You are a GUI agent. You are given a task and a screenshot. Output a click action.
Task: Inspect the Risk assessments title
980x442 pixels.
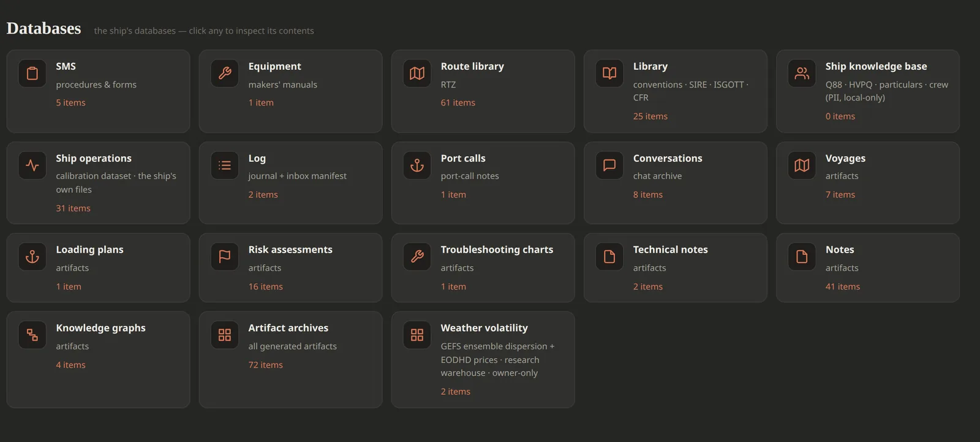click(x=290, y=250)
